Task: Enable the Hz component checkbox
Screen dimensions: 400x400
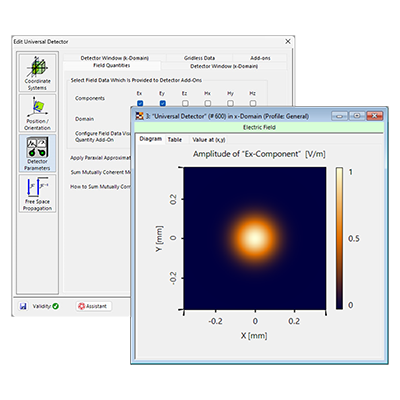Action: pos(253,103)
